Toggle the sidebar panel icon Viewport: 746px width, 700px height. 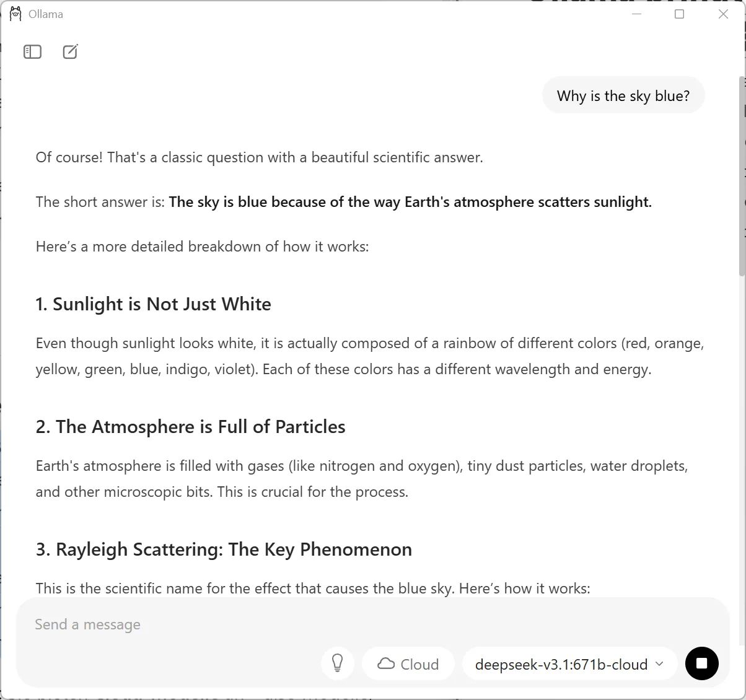tap(32, 52)
